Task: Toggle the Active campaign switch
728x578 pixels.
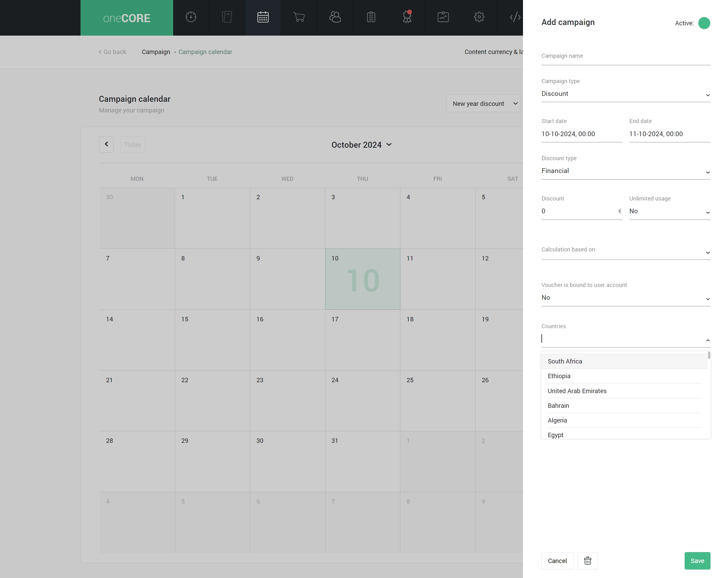Action: click(704, 23)
